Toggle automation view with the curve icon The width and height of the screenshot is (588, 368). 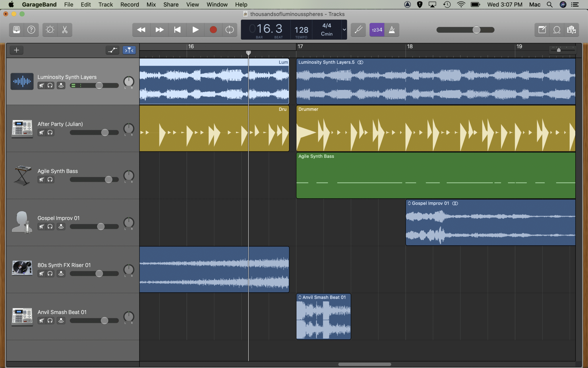pos(112,50)
